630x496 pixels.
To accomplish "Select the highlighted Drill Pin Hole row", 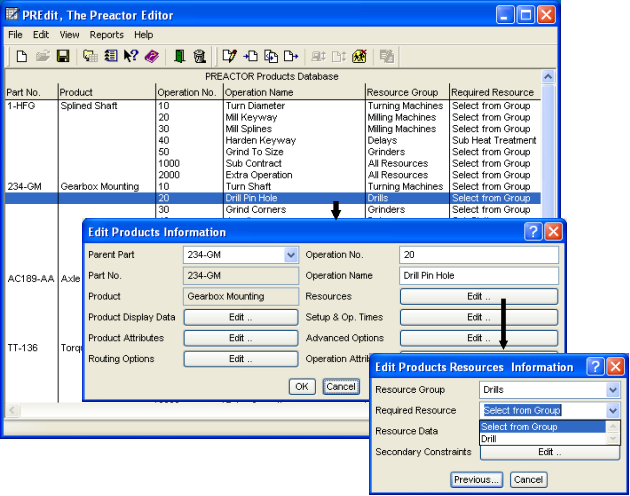I will [273, 198].
